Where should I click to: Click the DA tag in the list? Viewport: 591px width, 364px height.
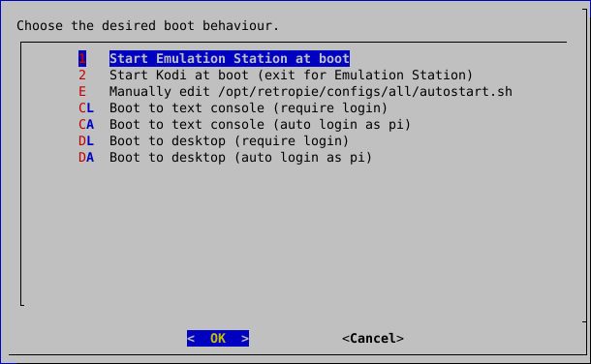click(x=86, y=158)
